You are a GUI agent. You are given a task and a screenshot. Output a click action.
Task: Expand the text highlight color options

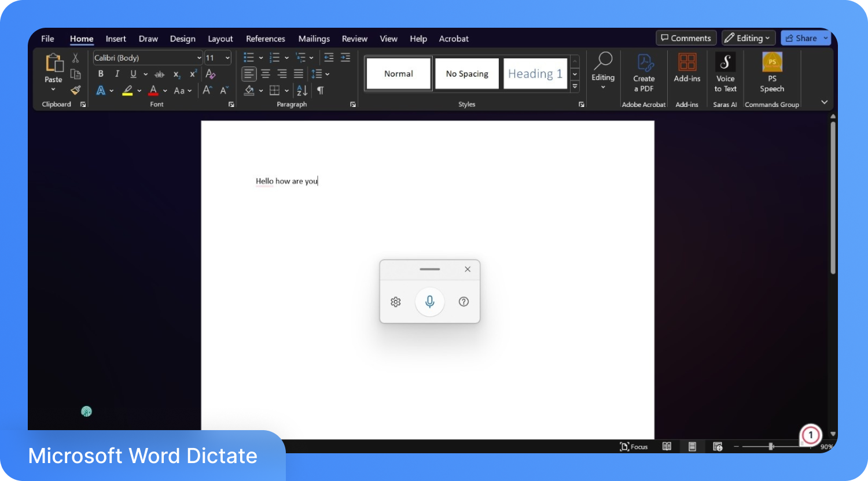(138, 91)
